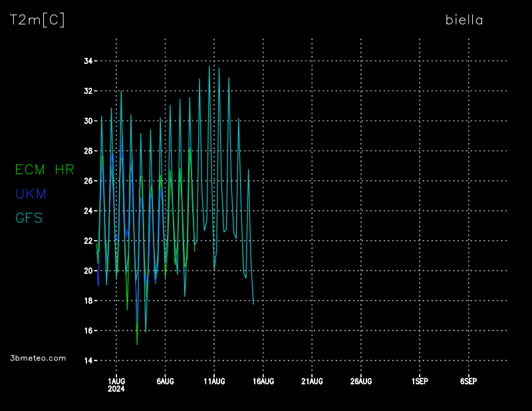Click the ECM HR legend entry
Screen dimensions: 532x411
45,170
